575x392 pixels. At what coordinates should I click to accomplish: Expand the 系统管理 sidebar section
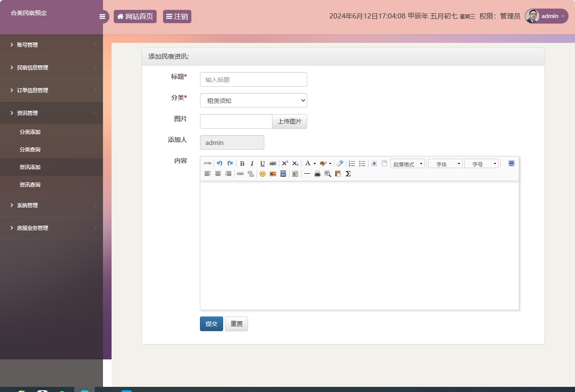coord(27,205)
